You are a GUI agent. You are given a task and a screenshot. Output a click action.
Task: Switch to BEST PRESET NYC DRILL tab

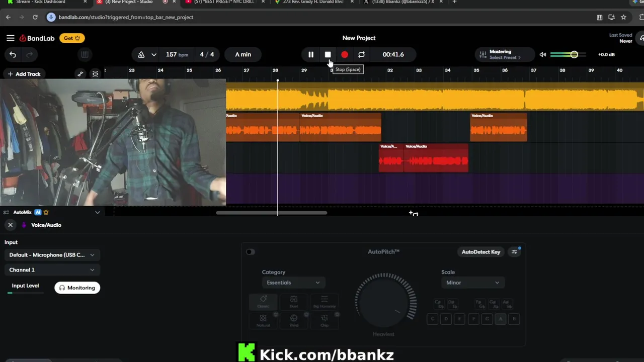tap(224, 3)
